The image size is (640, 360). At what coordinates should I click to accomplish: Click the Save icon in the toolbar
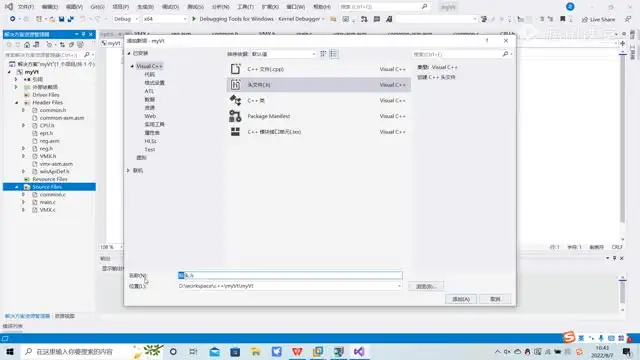[x=61, y=19]
